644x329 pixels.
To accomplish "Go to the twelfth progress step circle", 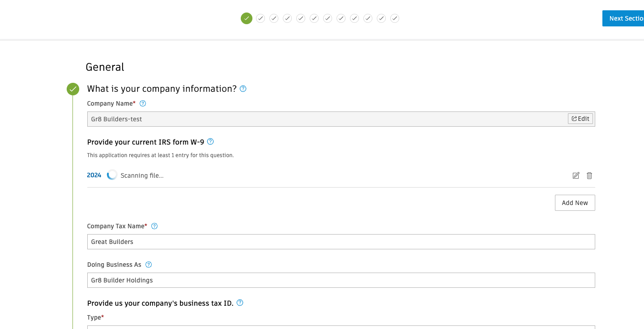I will (x=395, y=18).
